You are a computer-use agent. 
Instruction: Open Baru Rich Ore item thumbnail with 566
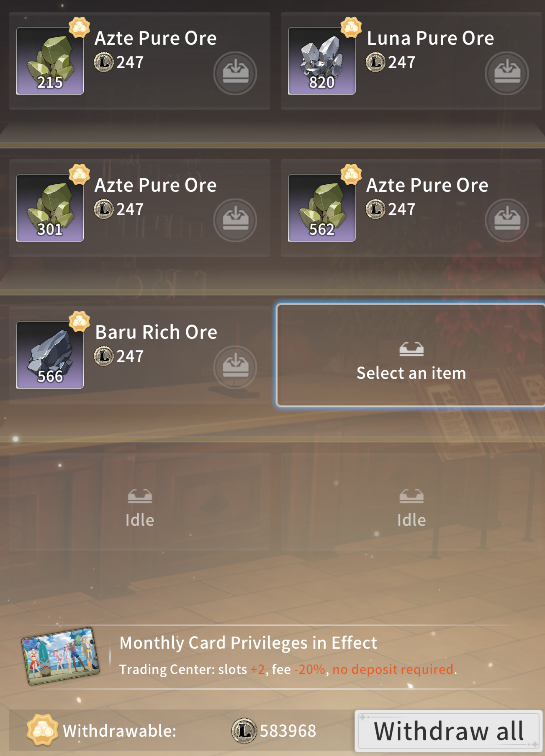(x=50, y=355)
